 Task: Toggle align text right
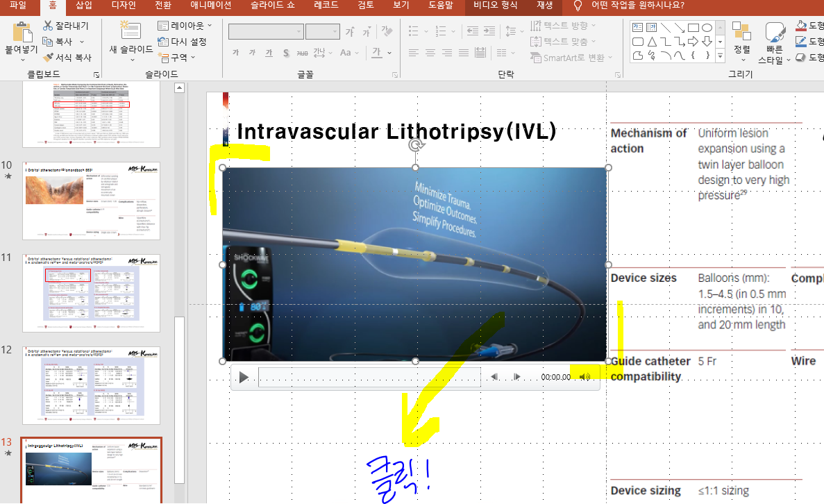click(x=447, y=53)
